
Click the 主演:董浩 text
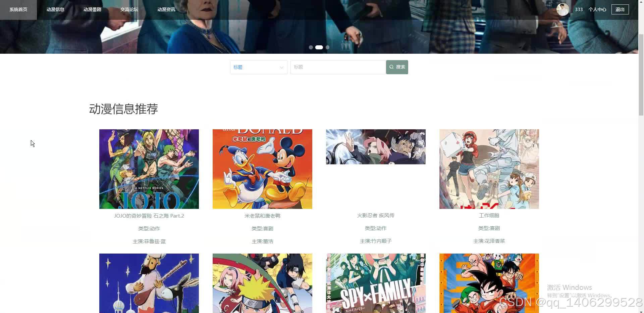262,241
